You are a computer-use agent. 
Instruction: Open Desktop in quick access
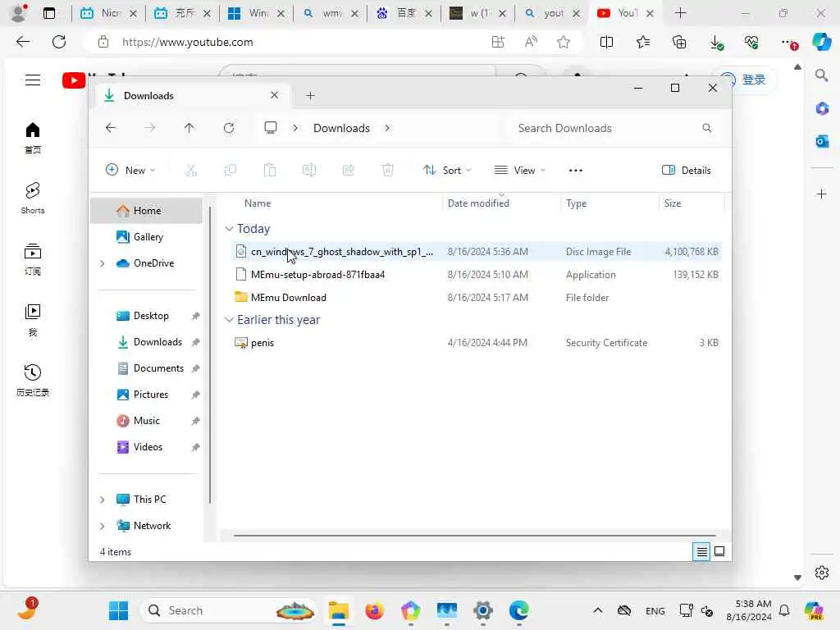click(x=151, y=316)
